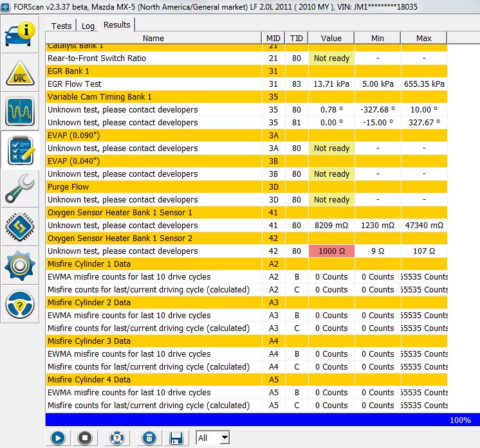Switch to the Tests tab
The image size is (480, 448).
(61, 26)
